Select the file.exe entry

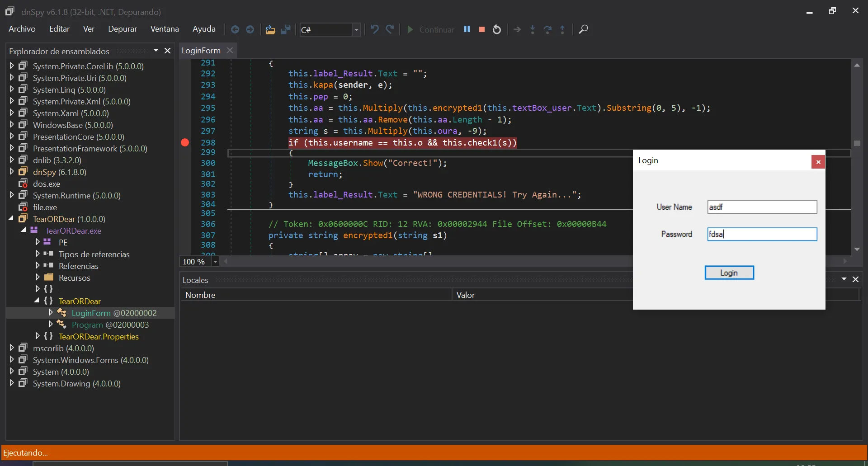[x=45, y=207]
